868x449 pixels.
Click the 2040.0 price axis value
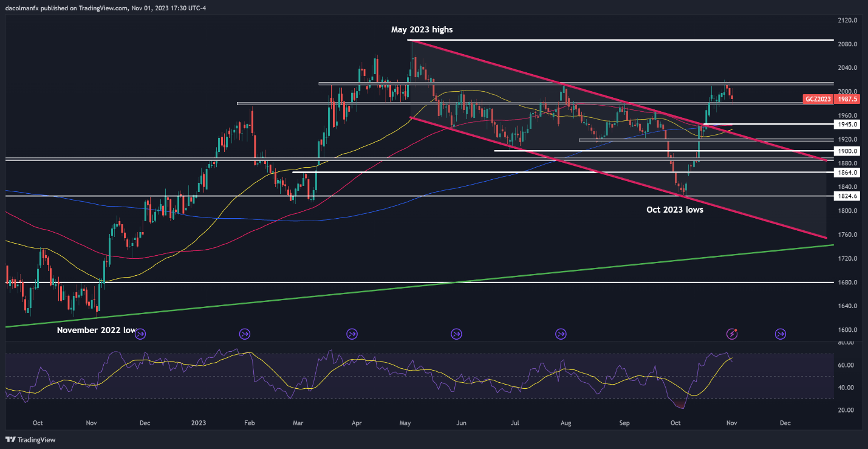click(847, 68)
